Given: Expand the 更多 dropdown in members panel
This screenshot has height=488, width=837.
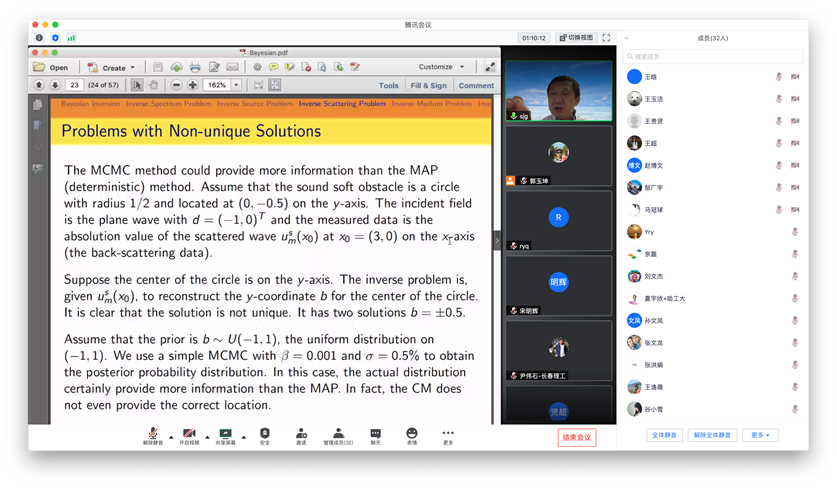Looking at the screenshot, I should click(x=762, y=436).
